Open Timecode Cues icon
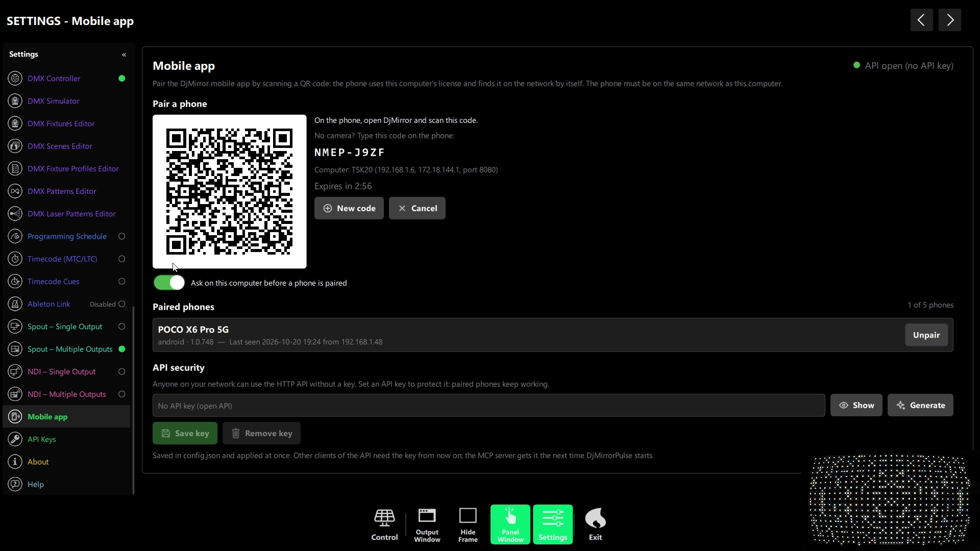The width and height of the screenshot is (980, 551). pos(15,281)
